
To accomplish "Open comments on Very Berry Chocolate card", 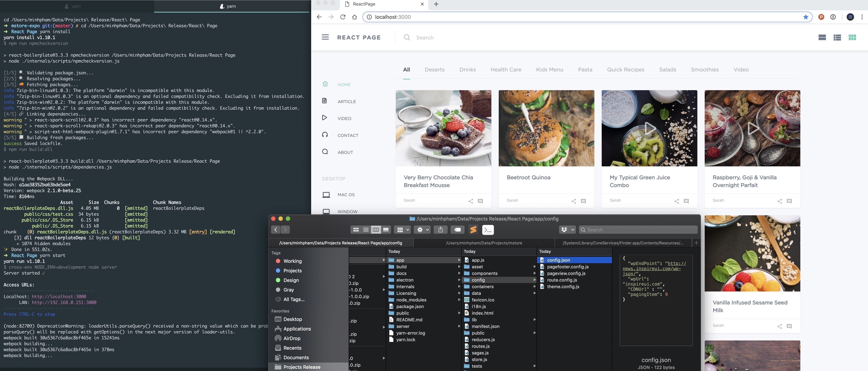I will tap(481, 201).
